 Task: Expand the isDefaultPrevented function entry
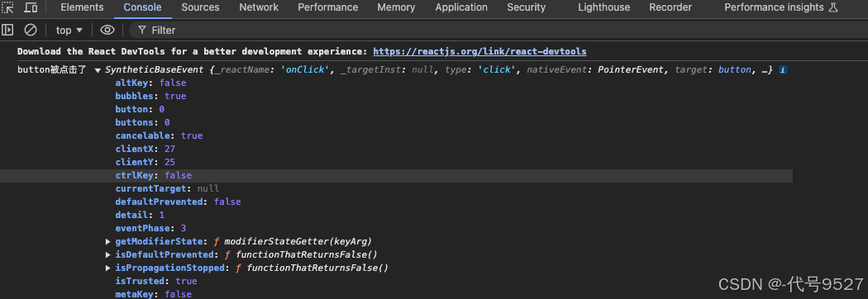[x=108, y=254]
